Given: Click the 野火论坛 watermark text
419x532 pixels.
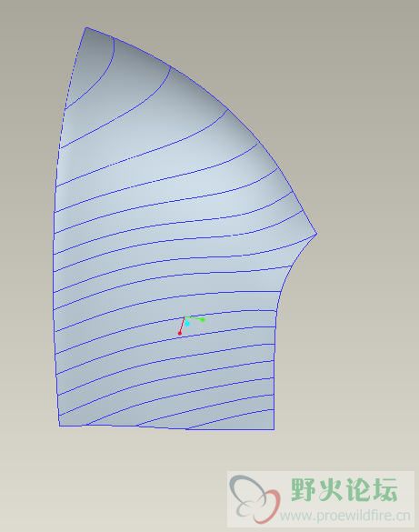Looking at the screenshot, I should [344, 489].
